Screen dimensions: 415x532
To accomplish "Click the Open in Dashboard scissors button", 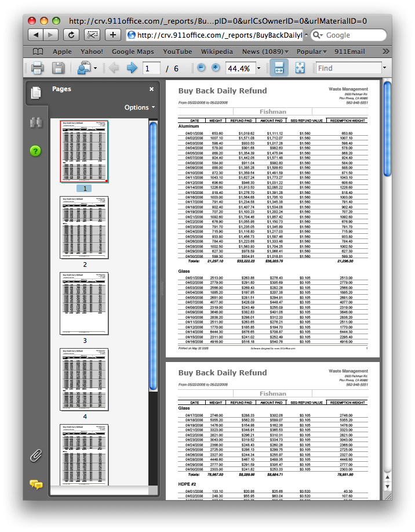I will 92,35.
